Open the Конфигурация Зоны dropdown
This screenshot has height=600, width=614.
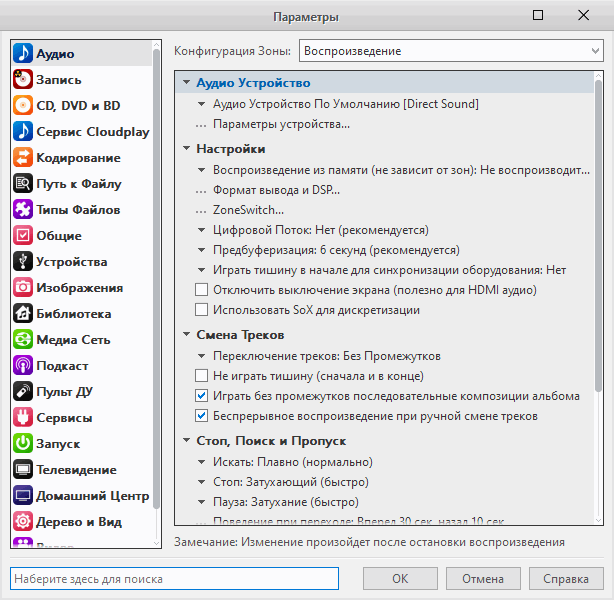450,51
